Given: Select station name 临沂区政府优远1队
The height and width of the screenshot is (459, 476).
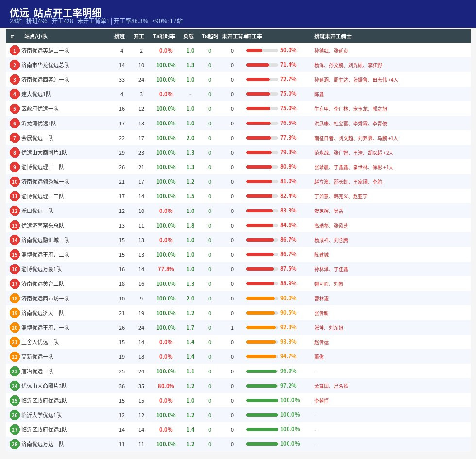Looking at the screenshot, I should click(44, 430).
